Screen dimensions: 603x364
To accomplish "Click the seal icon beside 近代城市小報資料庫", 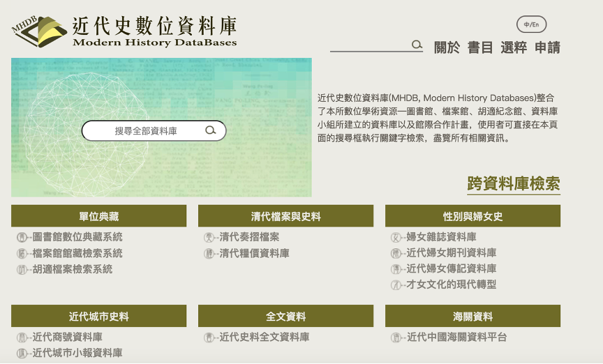I will click(22, 354).
